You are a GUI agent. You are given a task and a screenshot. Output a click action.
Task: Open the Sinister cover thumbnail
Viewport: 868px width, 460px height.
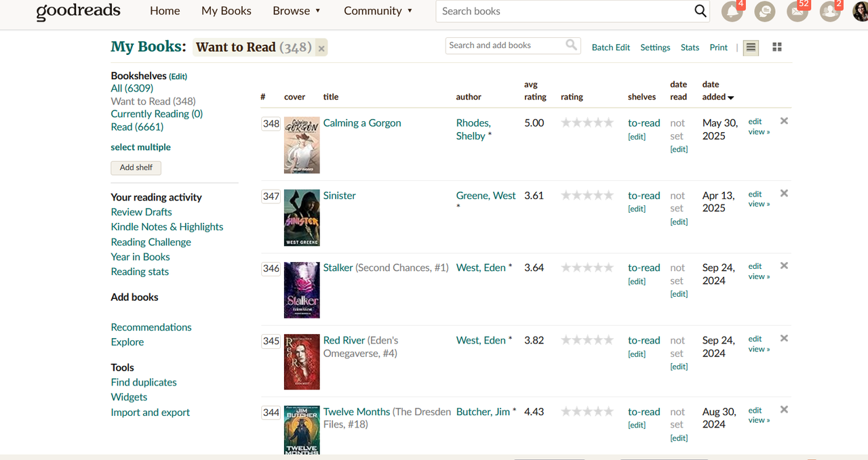(x=302, y=217)
